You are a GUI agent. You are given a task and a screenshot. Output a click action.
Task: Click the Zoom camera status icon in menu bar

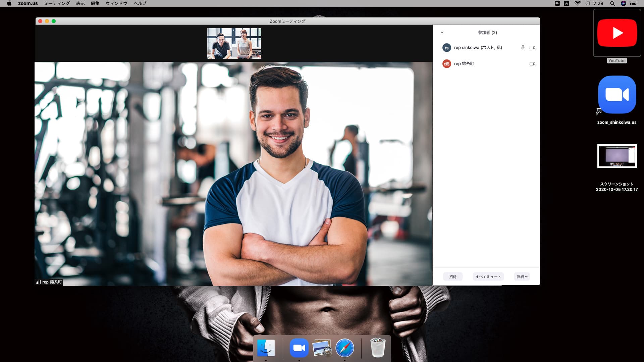(x=557, y=3)
